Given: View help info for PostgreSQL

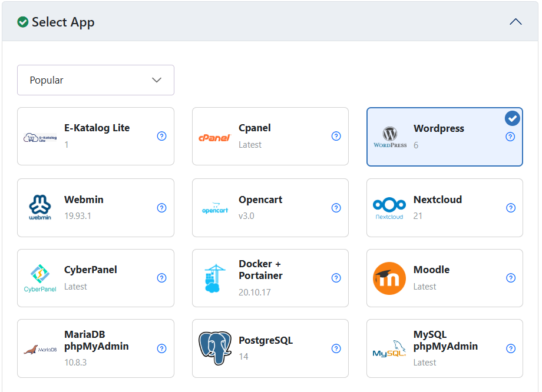Looking at the screenshot, I should pos(336,348).
